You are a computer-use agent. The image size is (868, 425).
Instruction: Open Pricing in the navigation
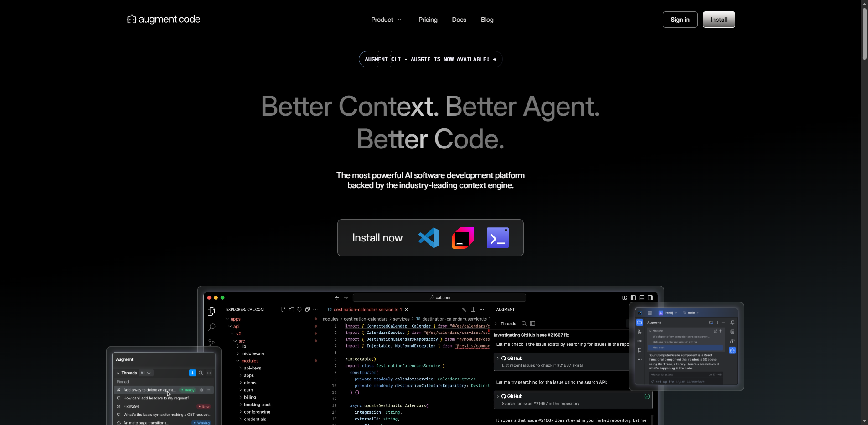(x=428, y=20)
